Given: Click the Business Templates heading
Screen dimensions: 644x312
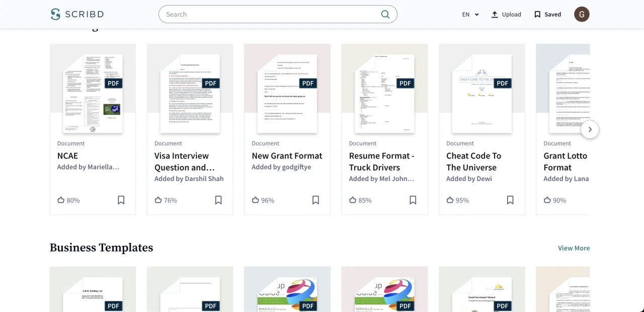Looking at the screenshot, I should (x=101, y=248).
